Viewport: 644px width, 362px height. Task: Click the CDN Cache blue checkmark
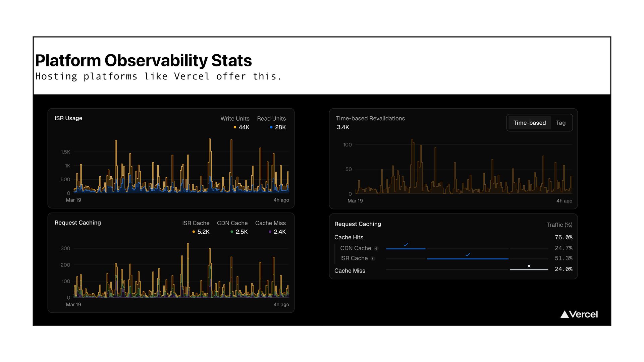pyautogui.click(x=406, y=245)
